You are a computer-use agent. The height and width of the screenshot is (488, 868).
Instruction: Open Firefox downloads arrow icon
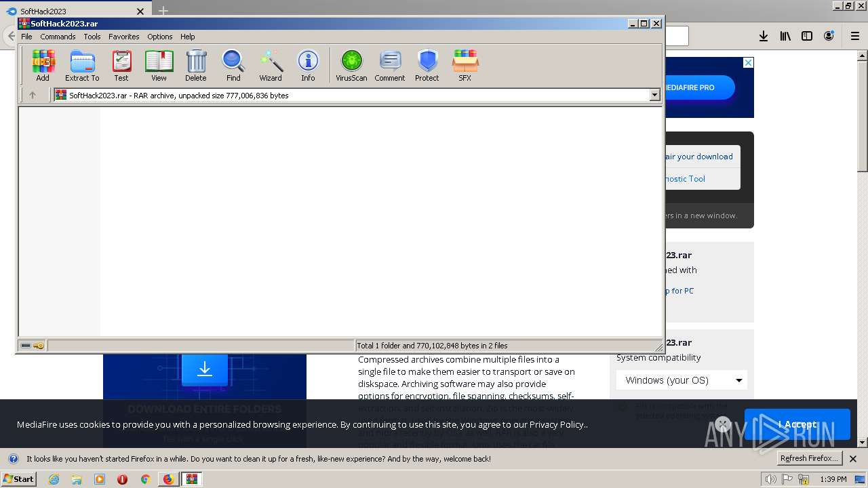(x=764, y=36)
